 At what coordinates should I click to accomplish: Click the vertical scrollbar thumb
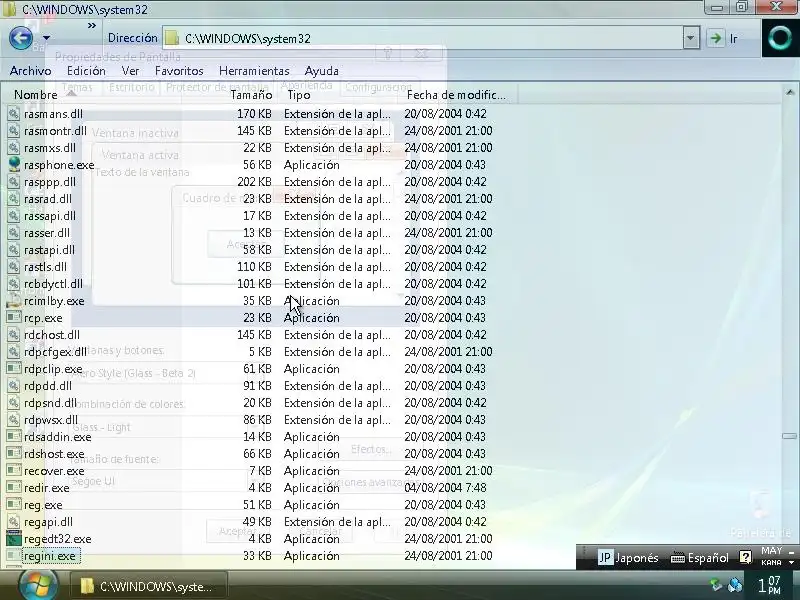790,436
